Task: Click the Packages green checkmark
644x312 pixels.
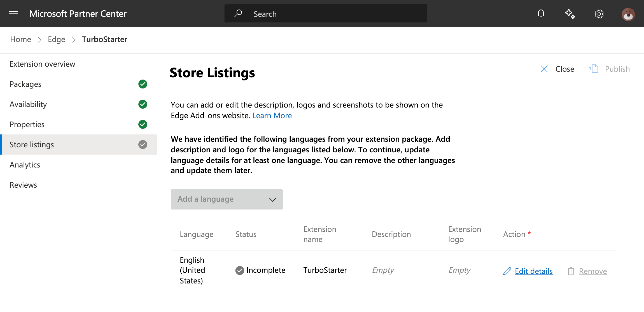Action: pos(143,84)
